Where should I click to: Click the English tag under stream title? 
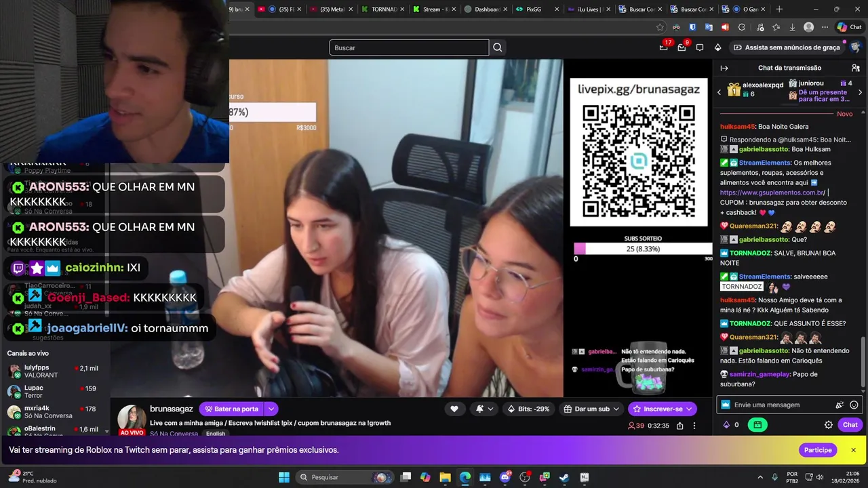[216, 434]
